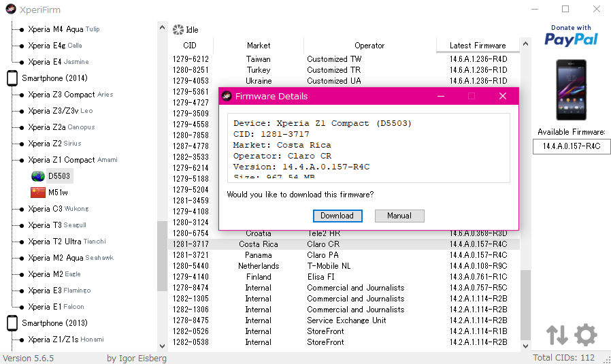Select Xperia T3 Seagull
Viewport: 611px width, 364px height.
click(57, 225)
